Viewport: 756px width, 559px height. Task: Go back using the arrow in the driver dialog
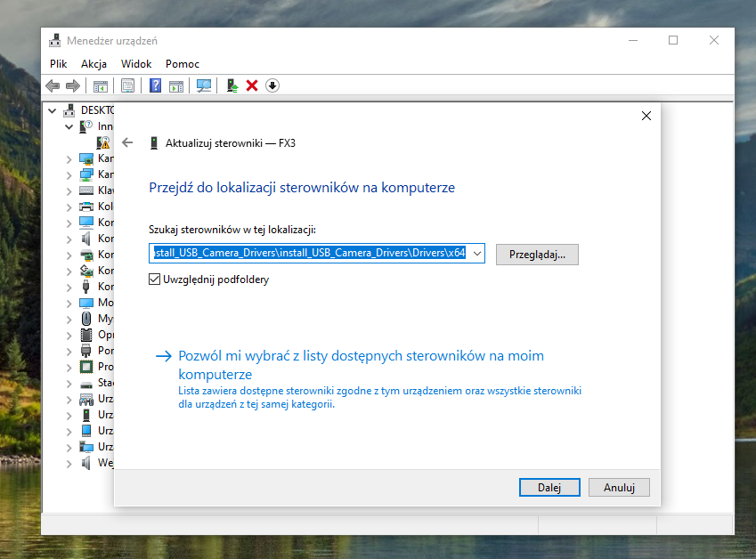[127, 142]
